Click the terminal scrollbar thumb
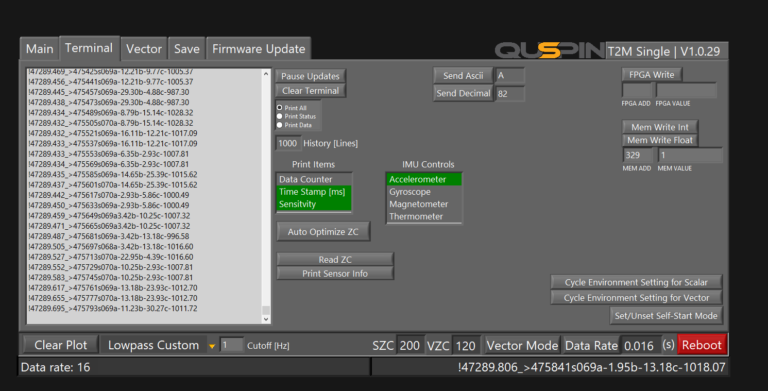Viewport: 768px width, 391px height. pyautogui.click(x=266, y=310)
